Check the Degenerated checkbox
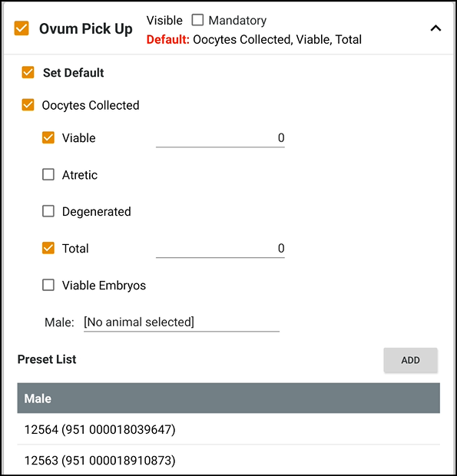Screen dimensions: 457x476 pos(48,211)
